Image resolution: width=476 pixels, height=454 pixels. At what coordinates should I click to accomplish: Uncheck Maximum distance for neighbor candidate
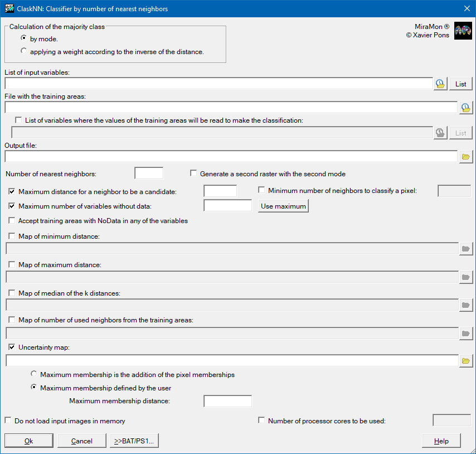tap(12, 191)
